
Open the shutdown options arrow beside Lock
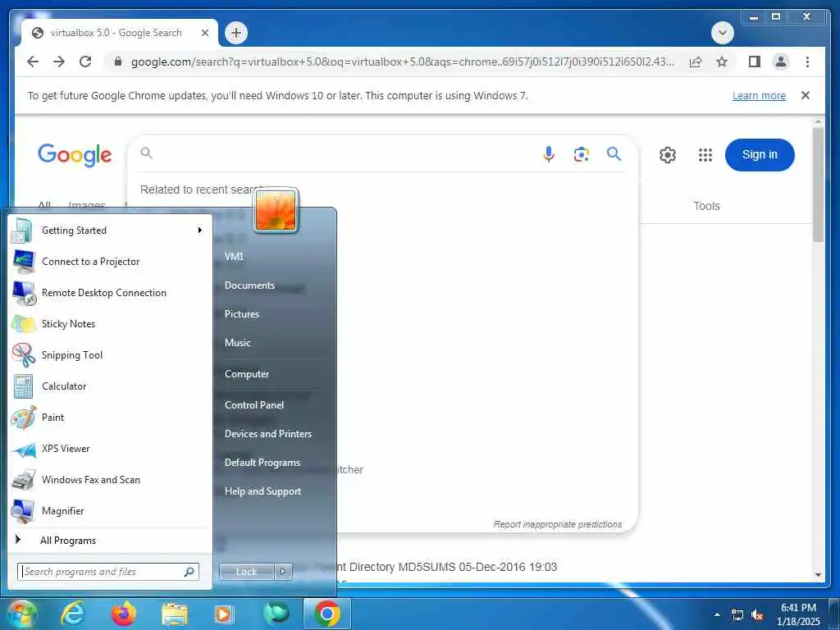(x=283, y=572)
